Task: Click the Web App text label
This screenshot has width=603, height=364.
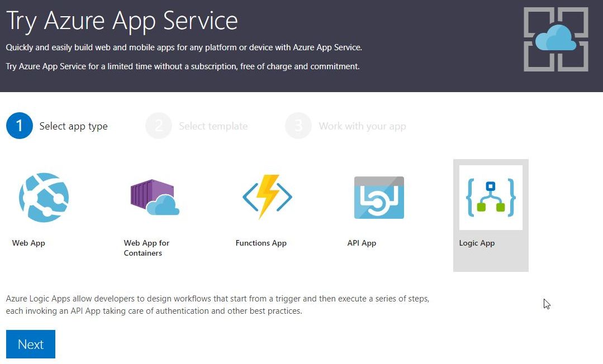Action: pos(29,243)
